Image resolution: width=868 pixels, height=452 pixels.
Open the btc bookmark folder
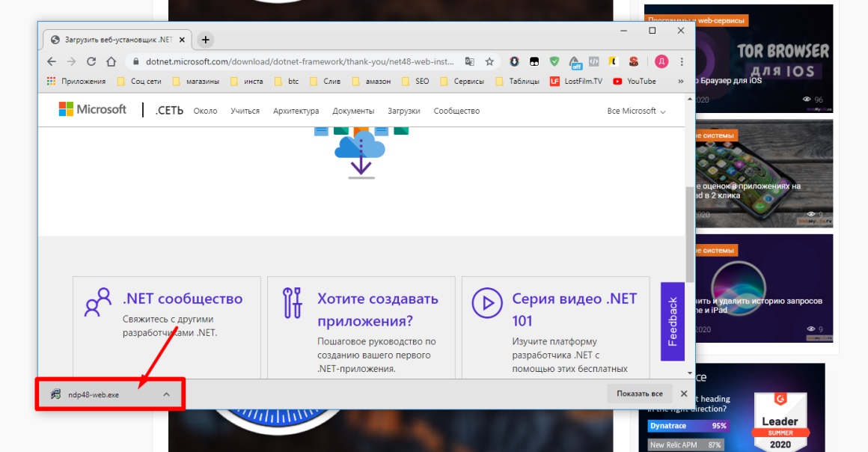click(x=287, y=82)
